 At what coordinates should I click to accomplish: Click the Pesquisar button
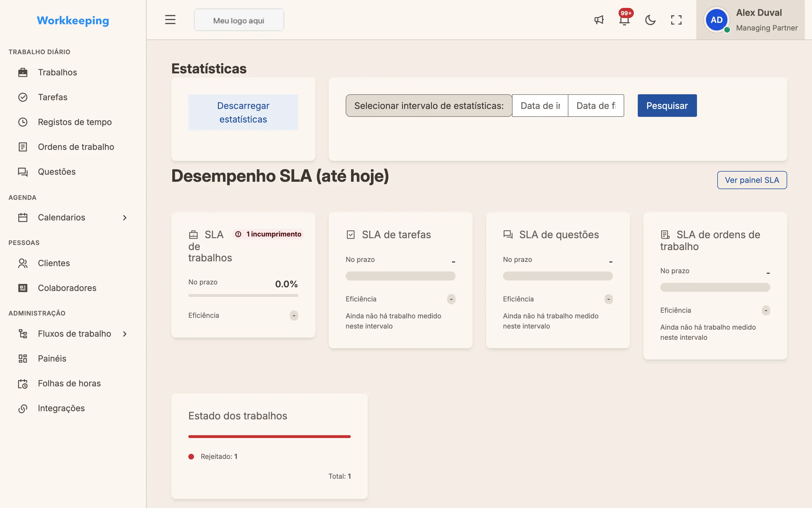point(667,106)
